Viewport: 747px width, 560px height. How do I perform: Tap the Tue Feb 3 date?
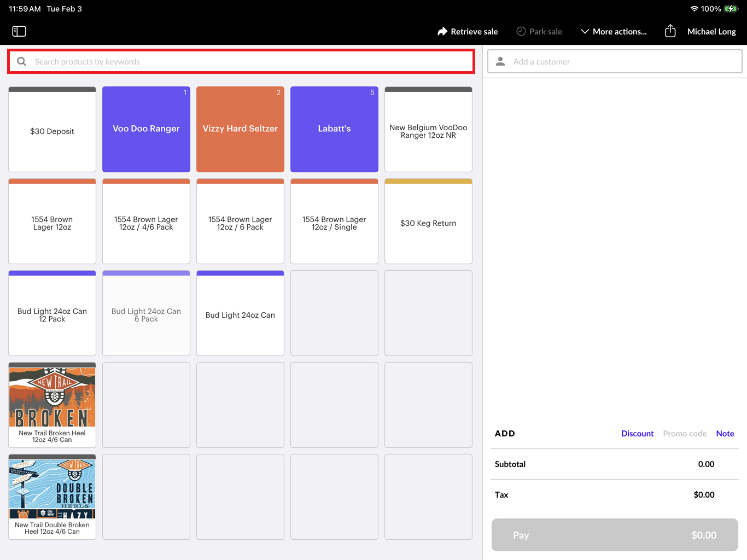[x=65, y=9]
